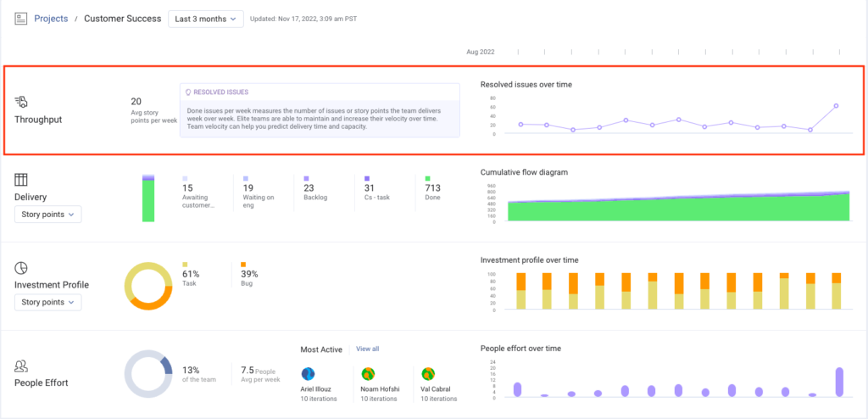Click the Throughput truck icon
868x419 pixels.
[x=21, y=102]
